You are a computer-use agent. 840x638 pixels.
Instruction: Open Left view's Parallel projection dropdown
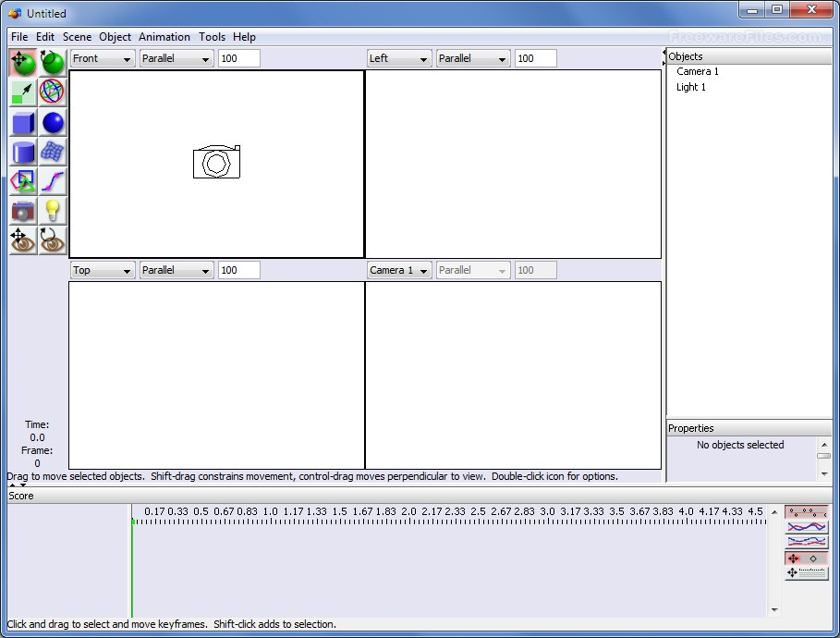[x=473, y=58]
